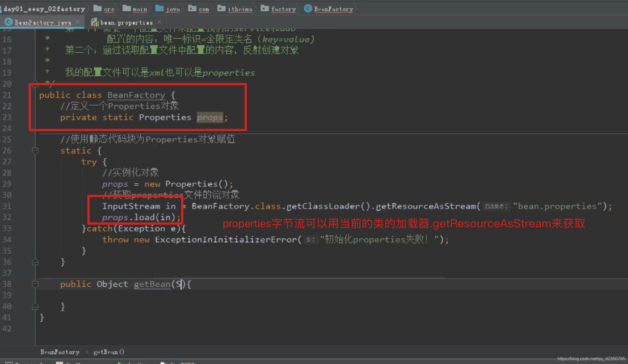
Task: Switch to the bean.properties editor tab
Action: click(126, 22)
